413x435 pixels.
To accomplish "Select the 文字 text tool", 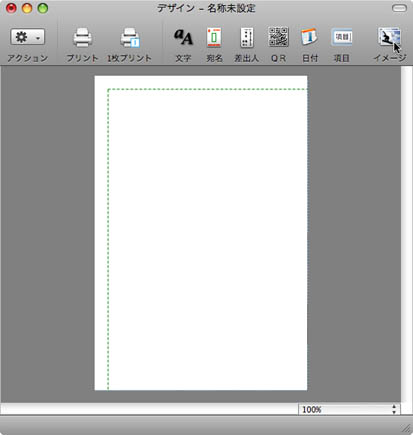I will (183, 37).
